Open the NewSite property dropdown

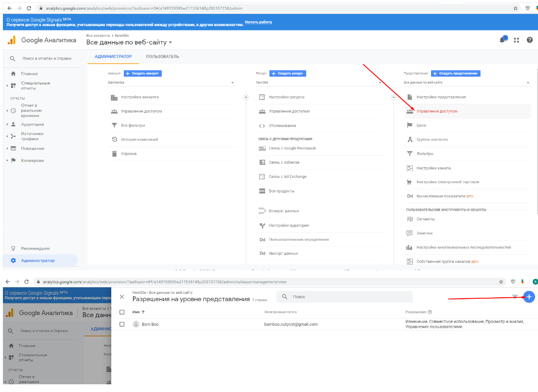(319, 83)
